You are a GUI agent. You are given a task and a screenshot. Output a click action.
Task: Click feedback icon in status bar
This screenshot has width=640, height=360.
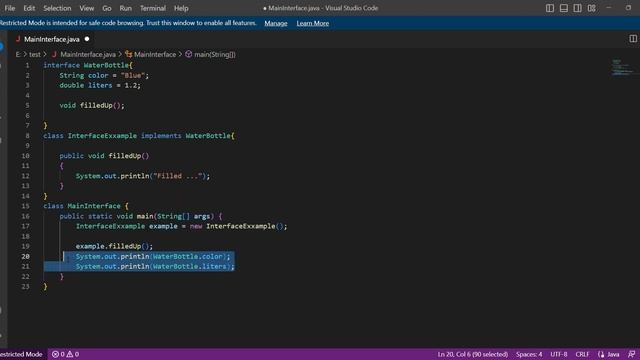(x=631, y=354)
